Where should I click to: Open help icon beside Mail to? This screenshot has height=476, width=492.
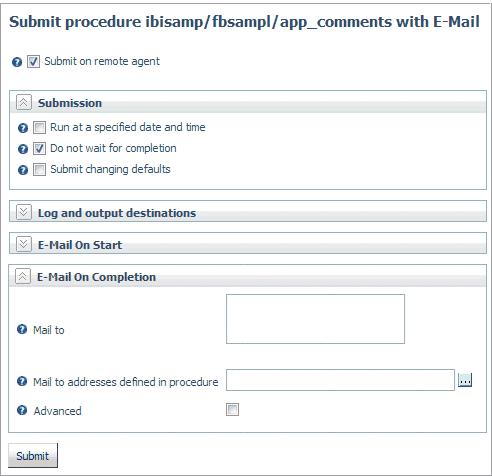[x=22, y=329]
